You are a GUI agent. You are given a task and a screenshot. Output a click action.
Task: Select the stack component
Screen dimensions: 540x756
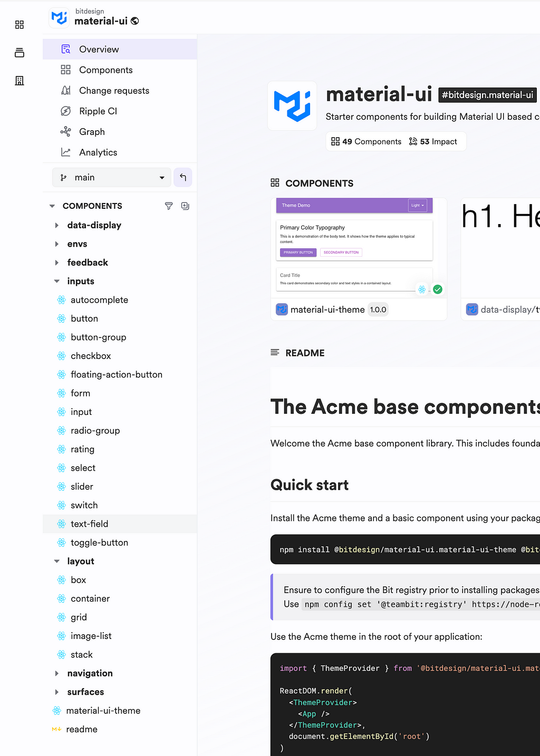point(120,655)
